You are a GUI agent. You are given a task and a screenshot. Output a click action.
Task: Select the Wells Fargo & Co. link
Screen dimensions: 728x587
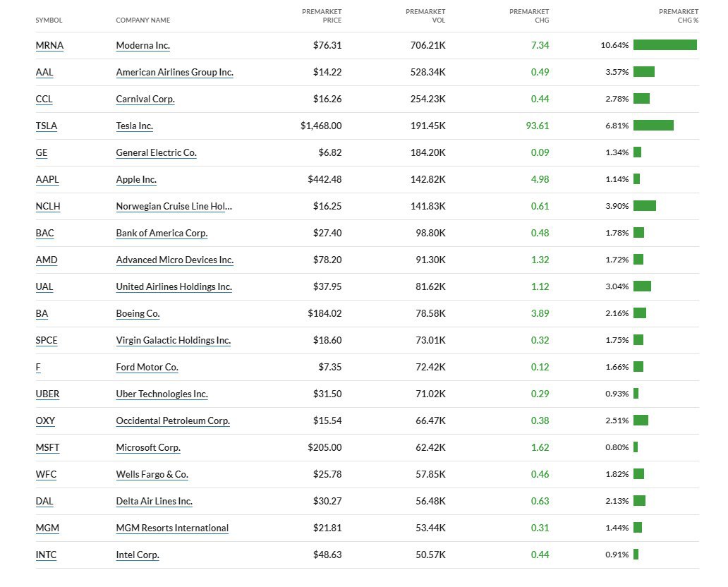coord(152,475)
